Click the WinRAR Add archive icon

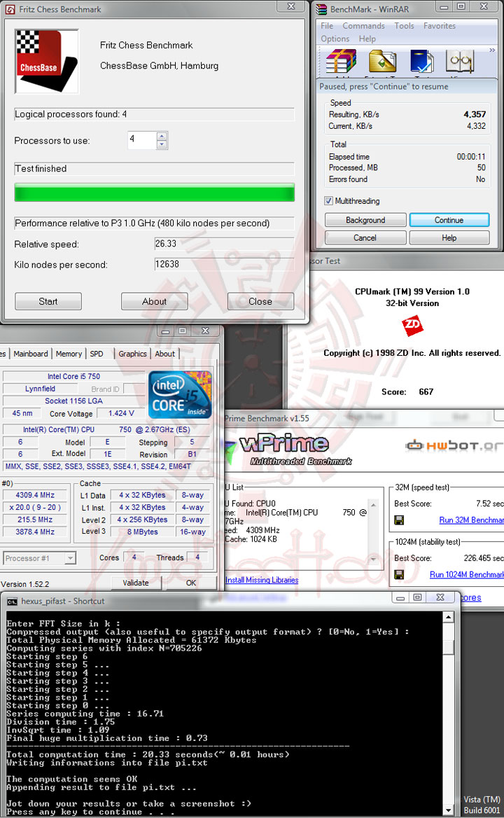click(342, 62)
